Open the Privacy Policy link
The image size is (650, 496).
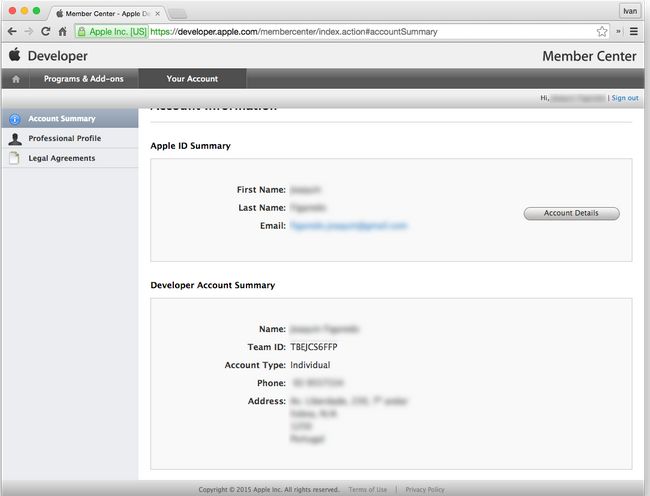(x=425, y=490)
